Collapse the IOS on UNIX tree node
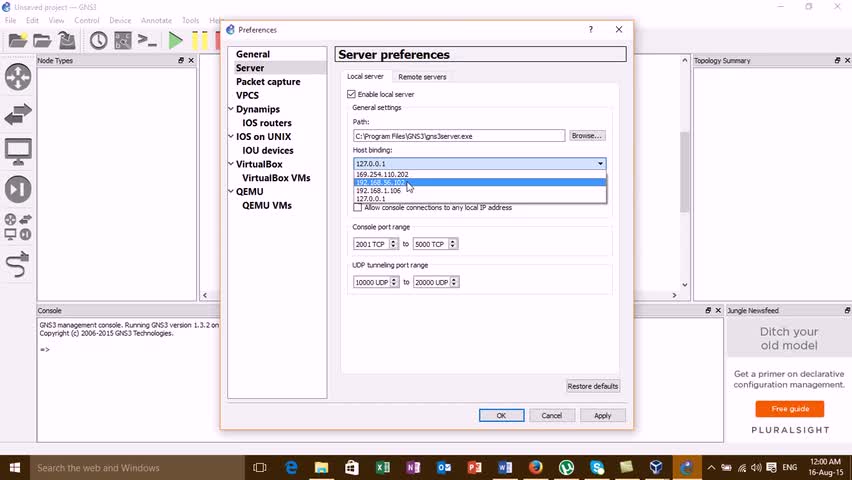852x480 pixels. pos(231,136)
